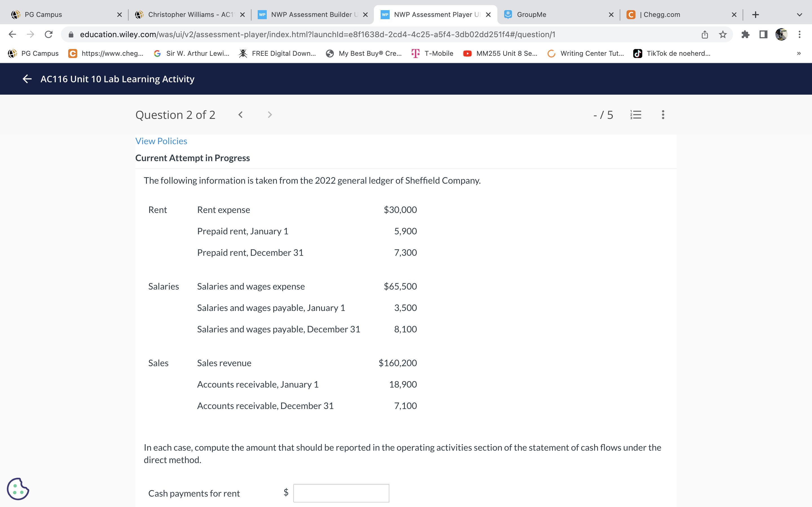Screen dimensions: 812x507
Task: Show hidden bookmarks overflow chevron
Action: point(799,53)
